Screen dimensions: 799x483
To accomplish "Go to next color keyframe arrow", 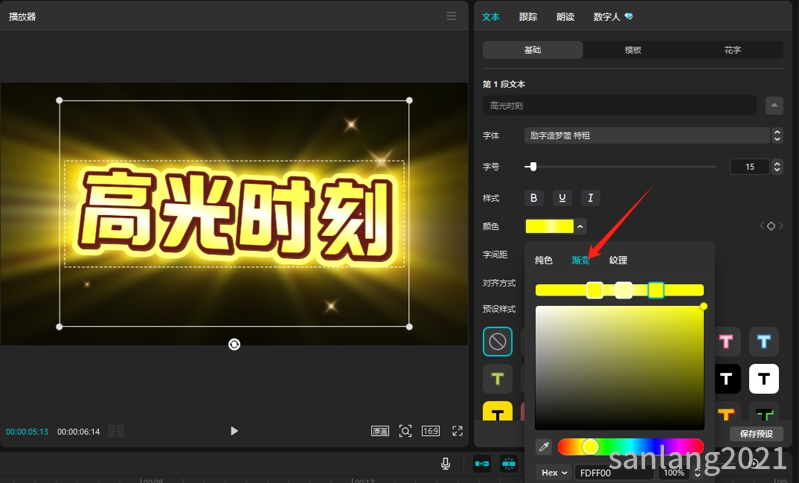I will [781, 226].
